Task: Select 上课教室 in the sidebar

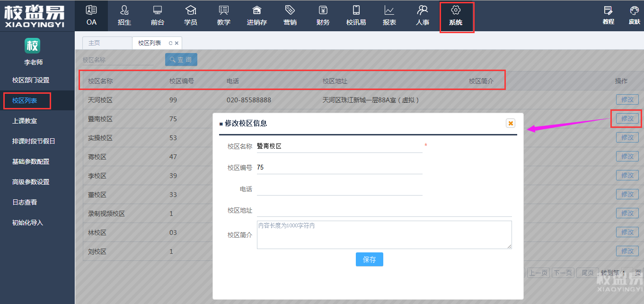Action: (x=25, y=121)
